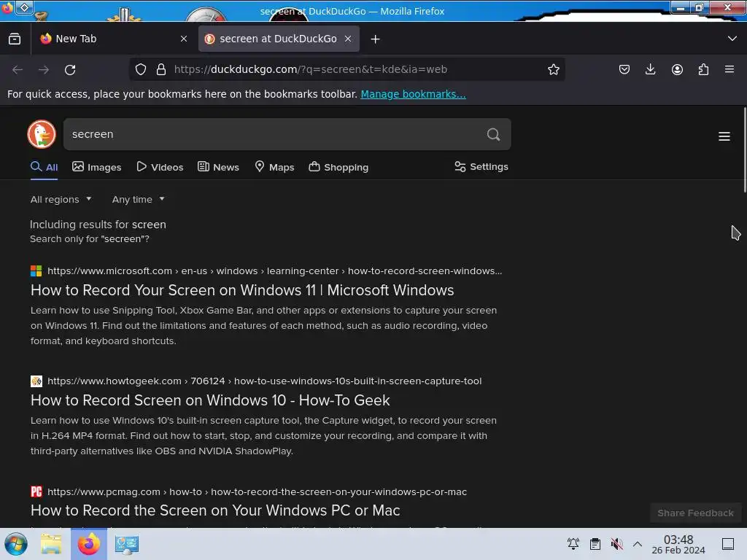Image resolution: width=747 pixels, height=560 pixels.
Task: Open Manage bookmarks link
Action: (413, 94)
